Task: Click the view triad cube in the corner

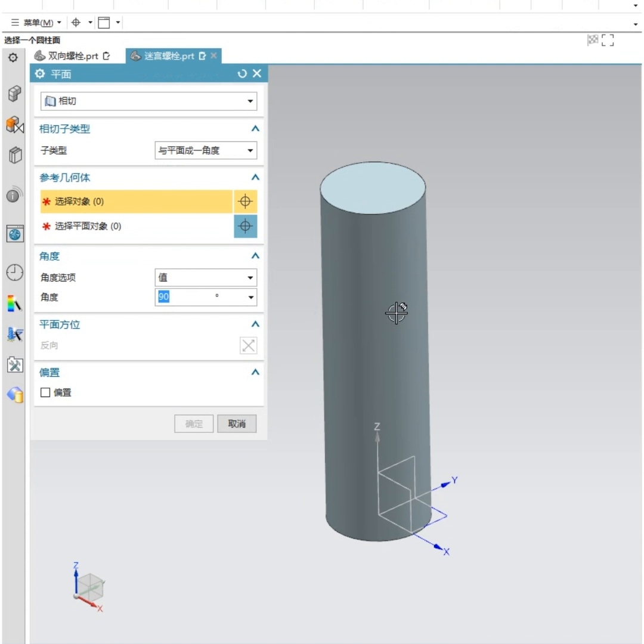Action: 91,587
